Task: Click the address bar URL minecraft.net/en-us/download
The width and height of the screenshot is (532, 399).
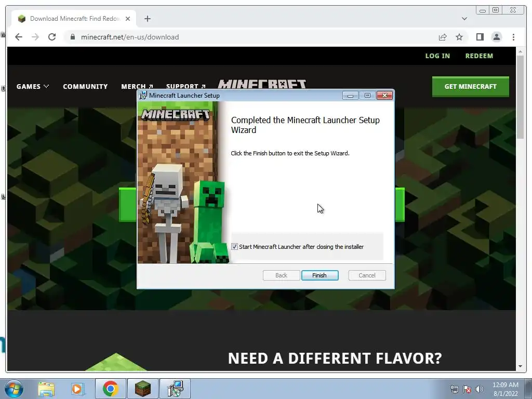Action: 129,37
